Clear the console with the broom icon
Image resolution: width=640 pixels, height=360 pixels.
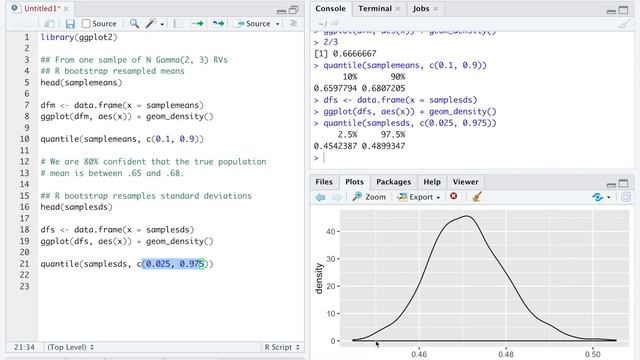coord(624,24)
